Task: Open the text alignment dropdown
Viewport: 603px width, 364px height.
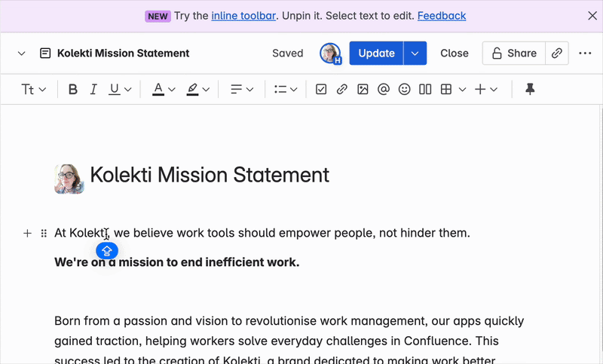Action: click(x=242, y=90)
